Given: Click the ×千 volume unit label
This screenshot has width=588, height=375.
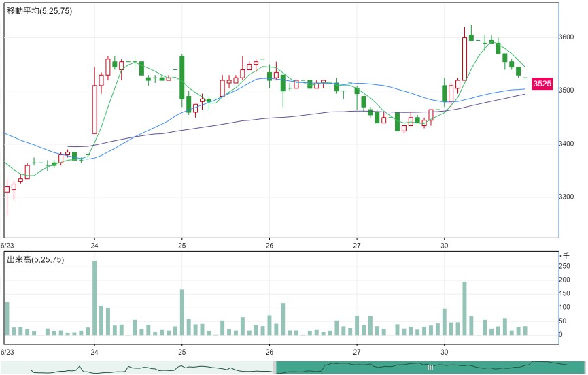Looking at the screenshot, I should 564,256.
